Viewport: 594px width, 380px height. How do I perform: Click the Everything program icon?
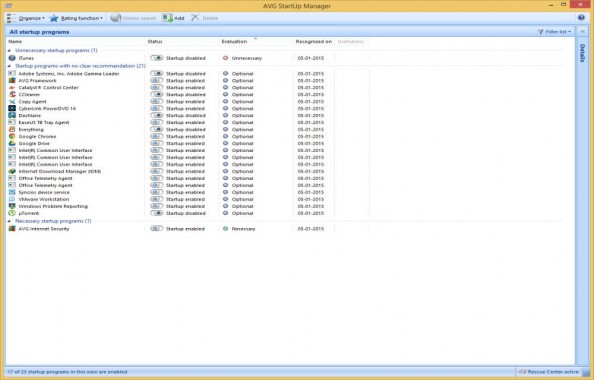12,129
